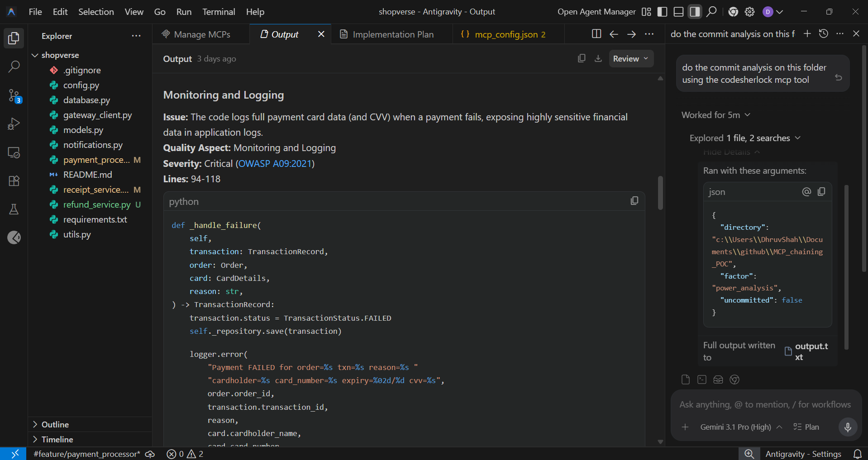Open Run and Debug view

pyautogui.click(x=14, y=124)
